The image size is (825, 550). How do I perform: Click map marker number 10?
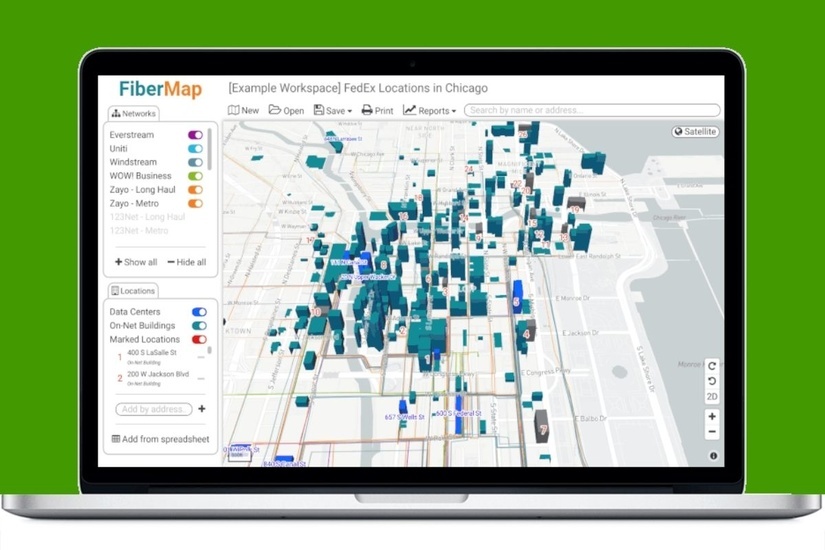[316, 312]
